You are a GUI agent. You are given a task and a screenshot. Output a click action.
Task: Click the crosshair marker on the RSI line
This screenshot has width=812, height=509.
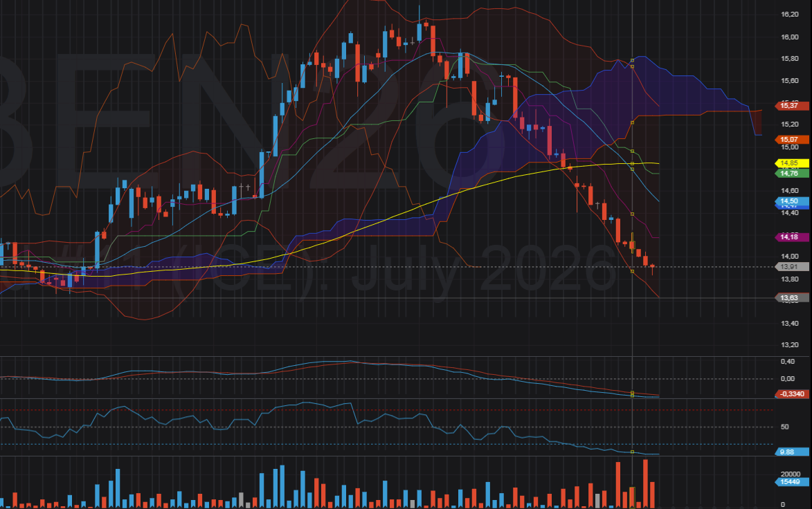click(632, 452)
